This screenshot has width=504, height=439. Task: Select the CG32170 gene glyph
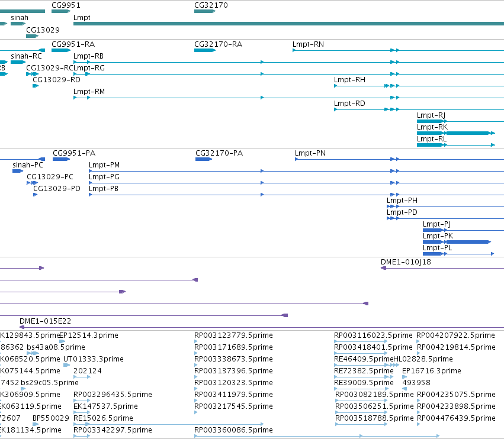click(205, 11)
